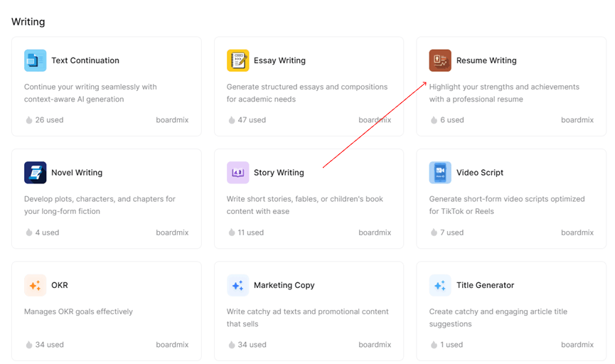Click the OKR sparkle icon
615x364 pixels.
[35, 285]
